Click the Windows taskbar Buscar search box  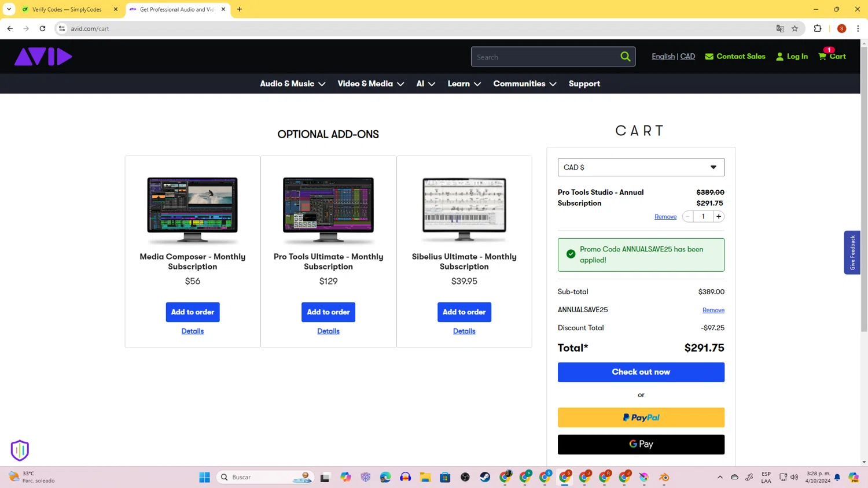(x=265, y=477)
